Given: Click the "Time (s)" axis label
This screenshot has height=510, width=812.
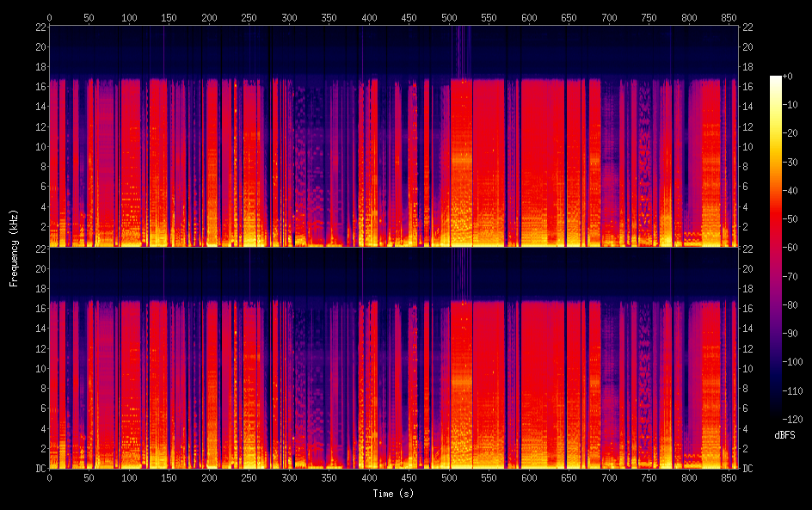Looking at the screenshot, I should (393, 494).
